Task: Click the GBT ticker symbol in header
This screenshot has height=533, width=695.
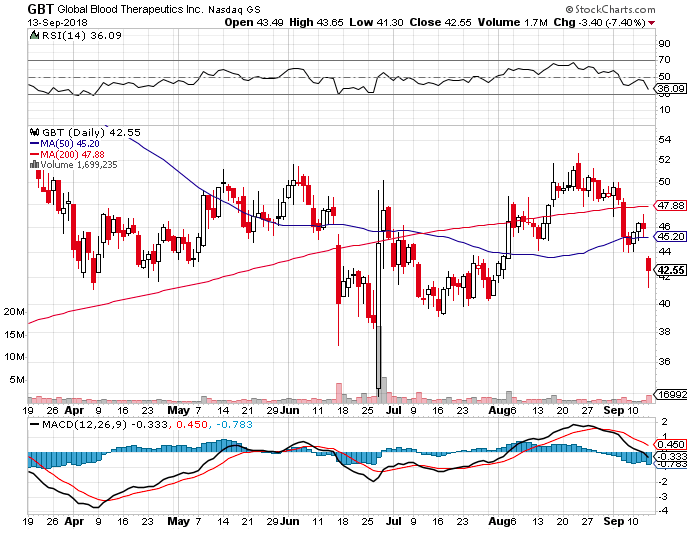Action: (x=40, y=9)
